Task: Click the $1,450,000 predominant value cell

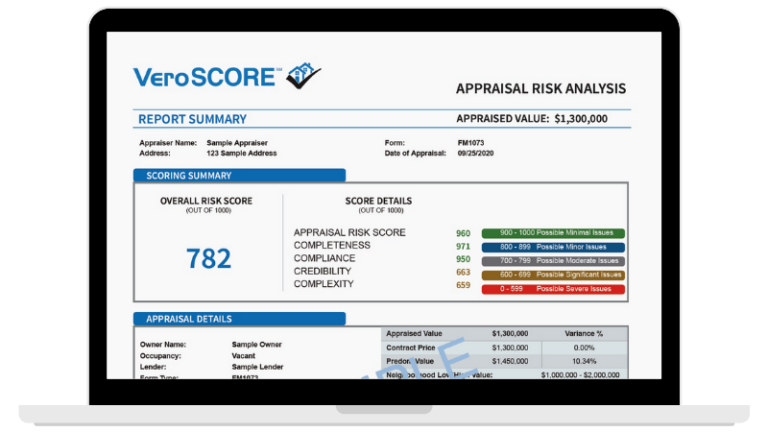Action: pos(510,361)
